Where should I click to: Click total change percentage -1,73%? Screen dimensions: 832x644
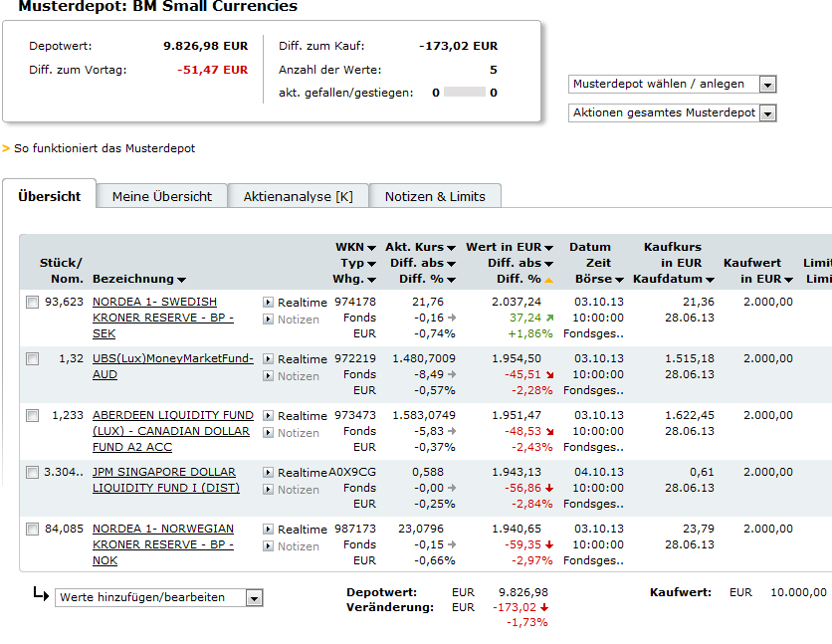point(526,623)
